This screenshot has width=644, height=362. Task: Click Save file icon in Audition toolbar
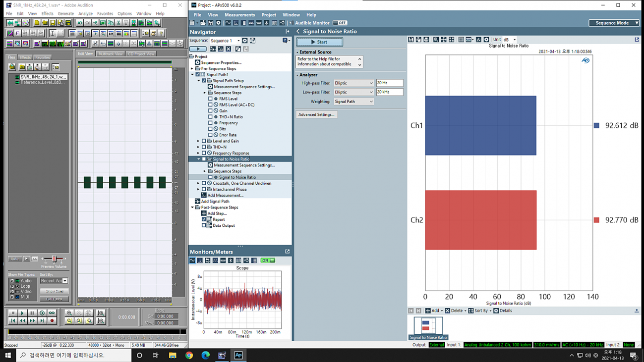click(52, 23)
